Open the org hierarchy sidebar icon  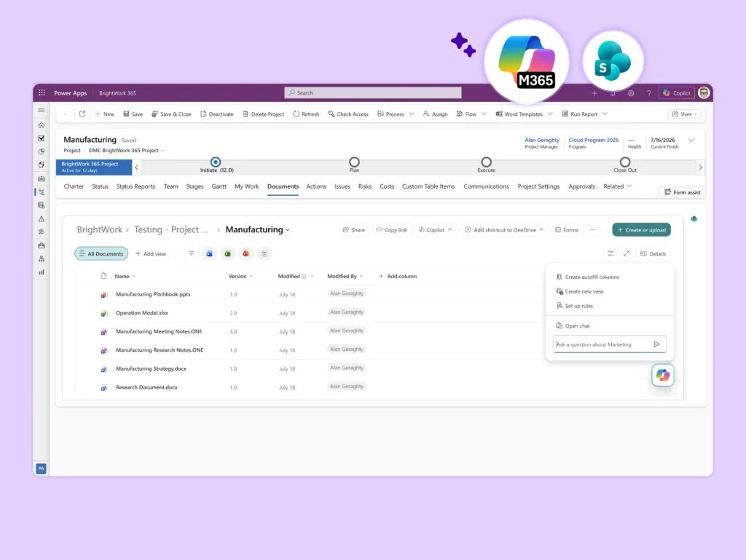42,259
